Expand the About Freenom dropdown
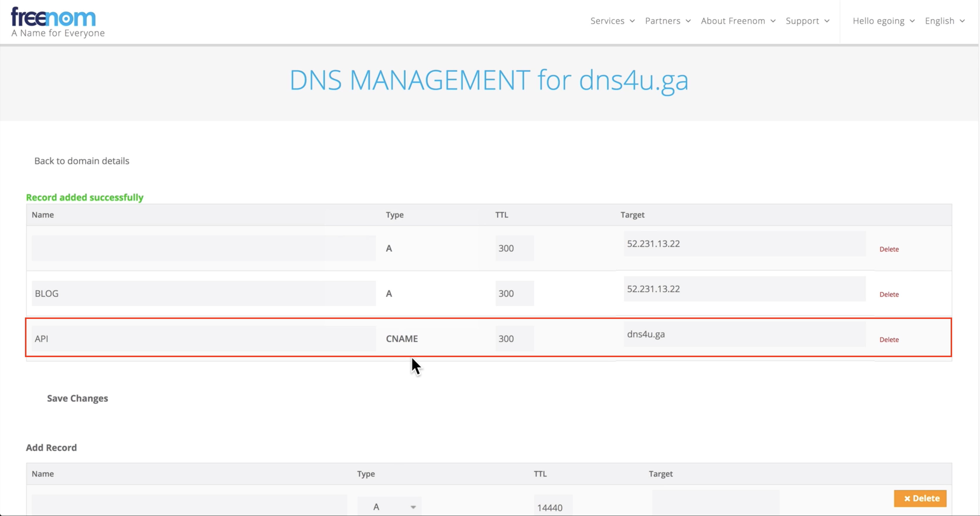 [738, 21]
